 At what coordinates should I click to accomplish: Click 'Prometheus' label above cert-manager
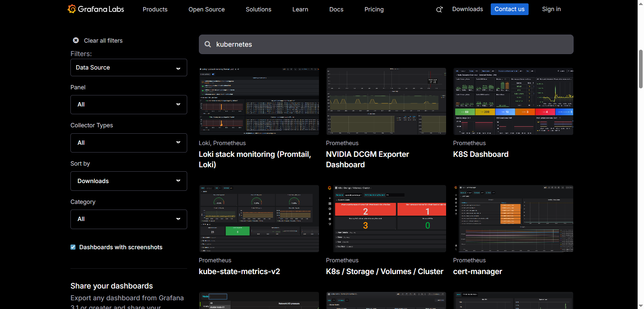(x=469, y=260)
